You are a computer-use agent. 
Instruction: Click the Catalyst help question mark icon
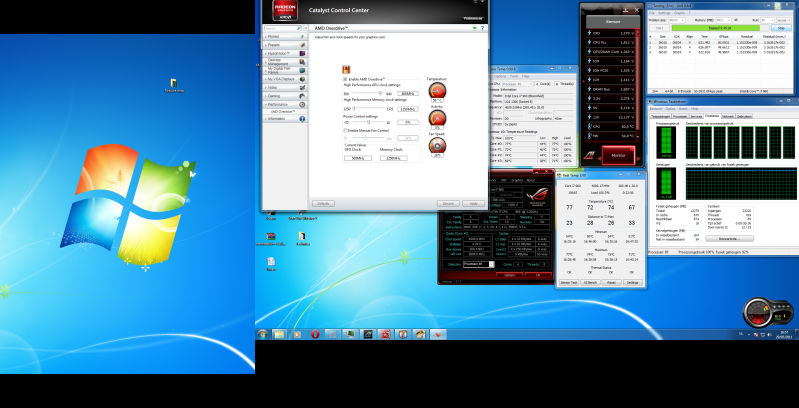click(482, 29)
